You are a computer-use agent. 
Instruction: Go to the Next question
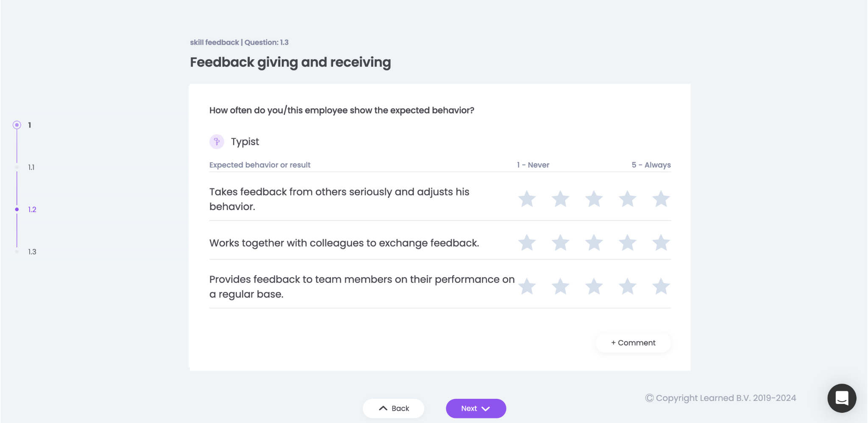tap(476, 408)
